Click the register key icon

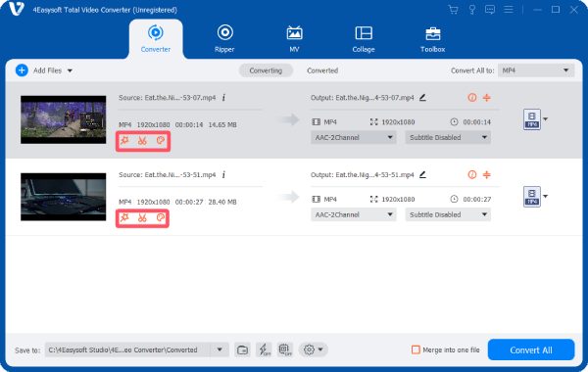click(x=472, y=10)
